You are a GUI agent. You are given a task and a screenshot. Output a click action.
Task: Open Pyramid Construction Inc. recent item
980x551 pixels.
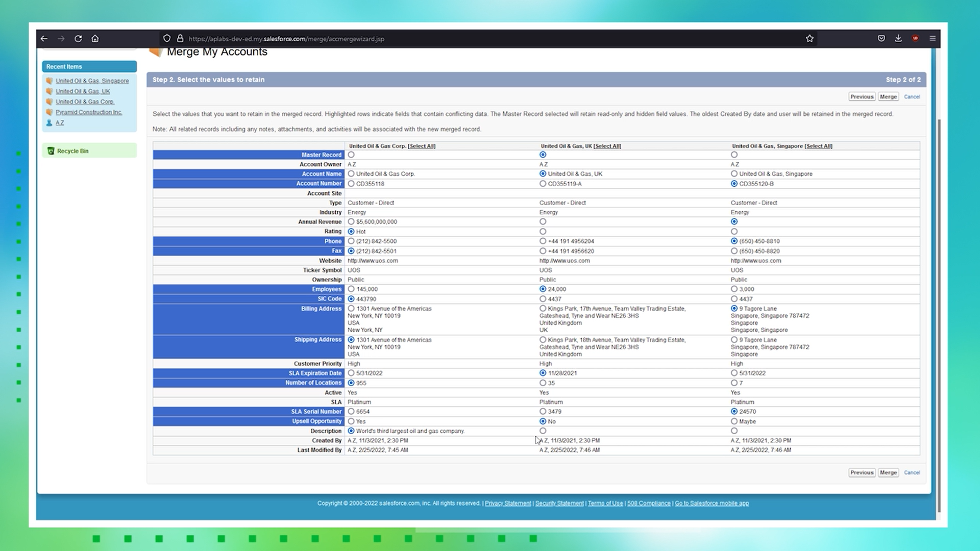[x=89, y=113]
